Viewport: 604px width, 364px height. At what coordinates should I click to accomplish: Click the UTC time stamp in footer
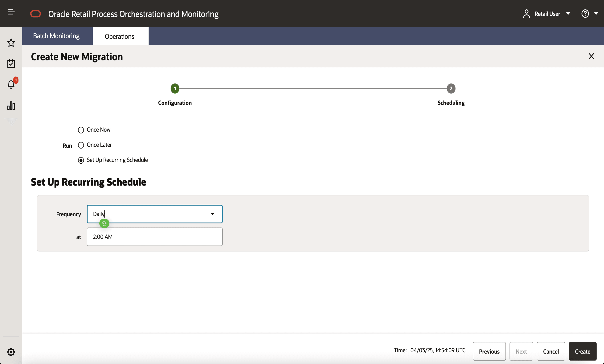tap(438, 350)
